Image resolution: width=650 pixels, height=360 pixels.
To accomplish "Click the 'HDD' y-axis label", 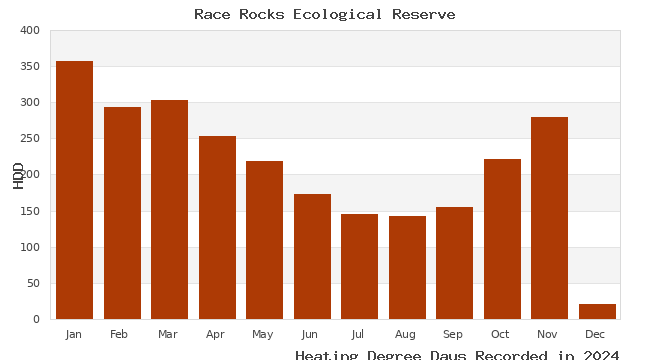I will [18, 176].
